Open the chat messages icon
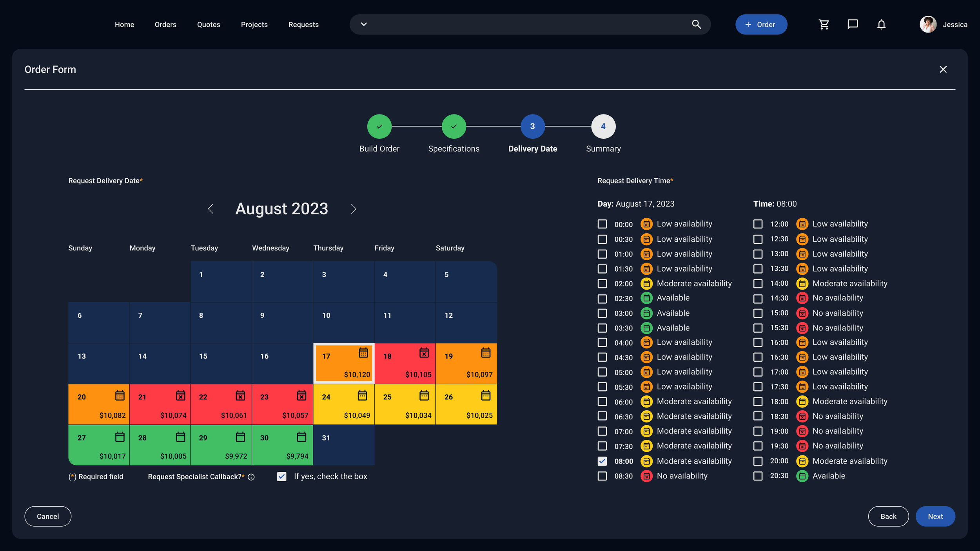 pos(853,25)
